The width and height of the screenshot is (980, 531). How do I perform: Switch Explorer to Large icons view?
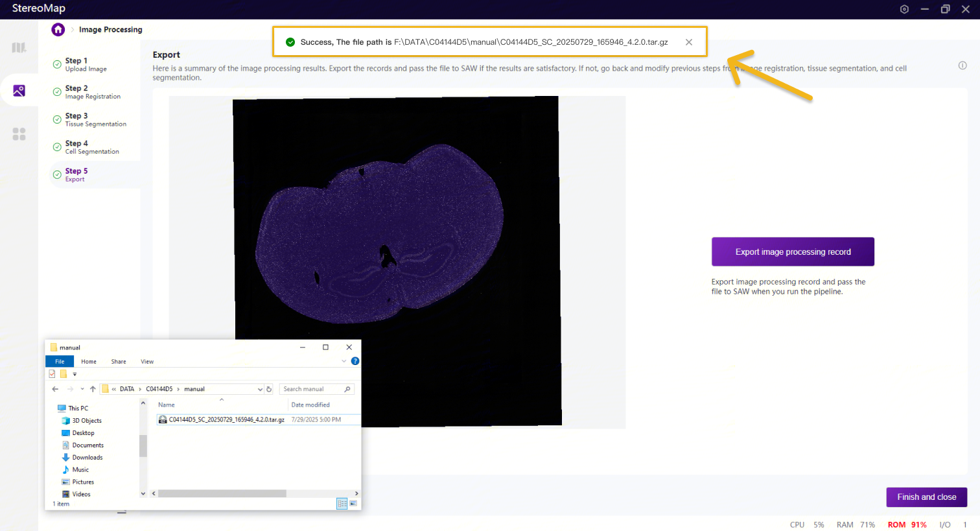point(353,504)
